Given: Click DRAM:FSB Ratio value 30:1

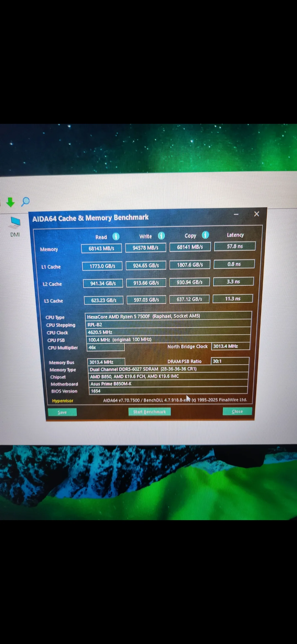Looking at the screenshot, I should coord(230,361).
